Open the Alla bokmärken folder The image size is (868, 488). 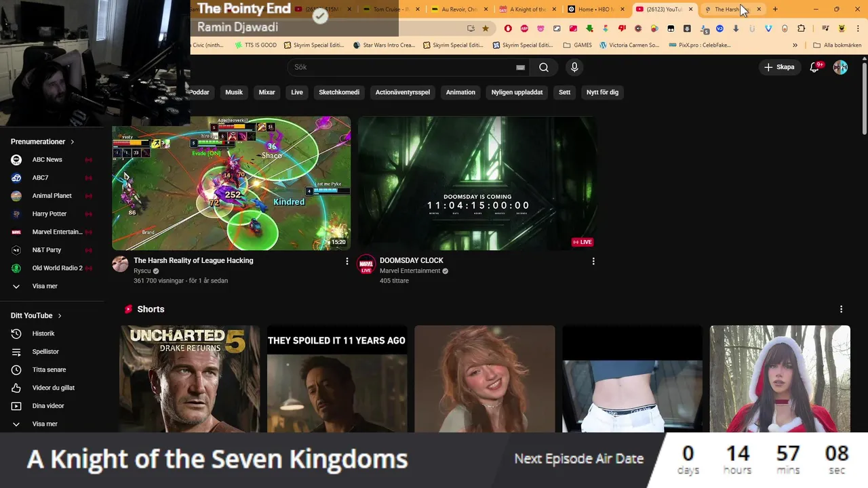tap(837, 45)
